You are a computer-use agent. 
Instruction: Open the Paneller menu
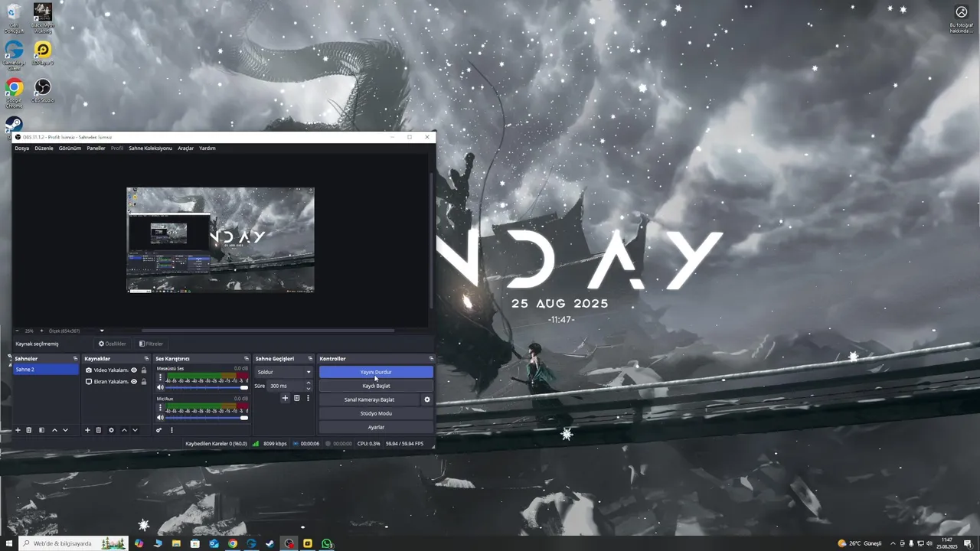coord(96,148)
